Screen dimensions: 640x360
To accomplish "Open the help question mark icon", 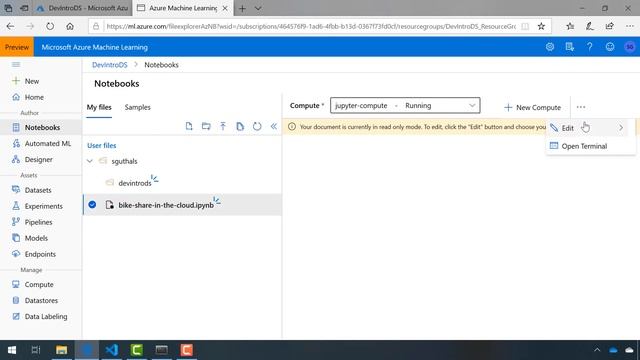I will tap(590, 47).
